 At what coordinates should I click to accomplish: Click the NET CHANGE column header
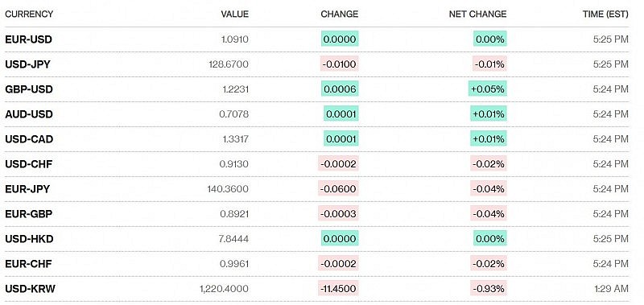[x=477, y=14]
